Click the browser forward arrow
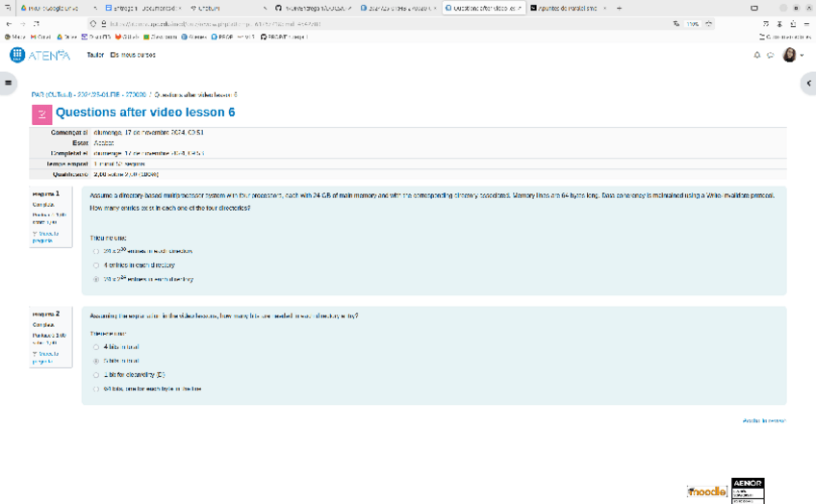The image size is (816, 504). [22, 24]
